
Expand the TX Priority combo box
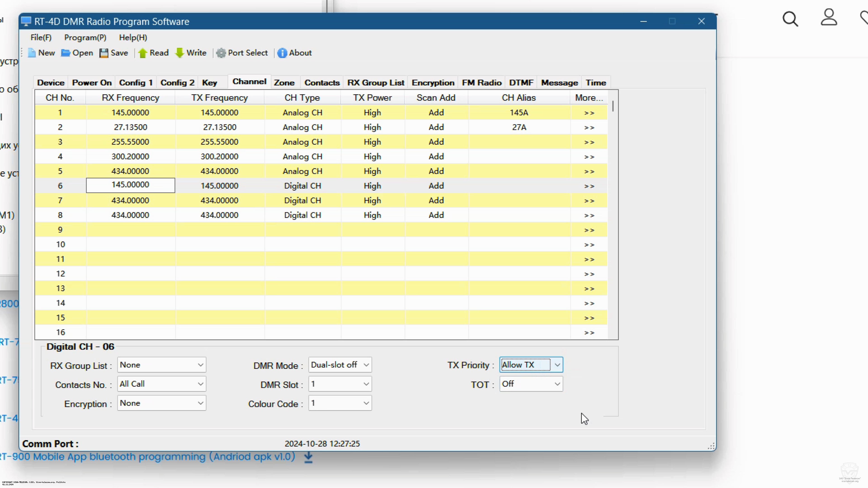[x=557, y=365]
